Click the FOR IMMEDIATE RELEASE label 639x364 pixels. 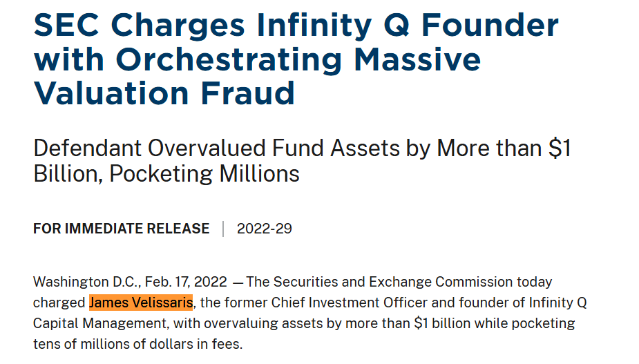pos(122,229)
